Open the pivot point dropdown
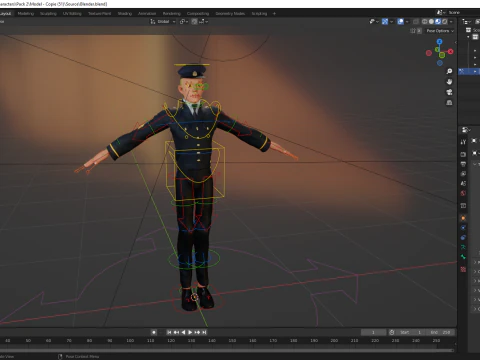This screenshot has height=360, width=480. 184,22
